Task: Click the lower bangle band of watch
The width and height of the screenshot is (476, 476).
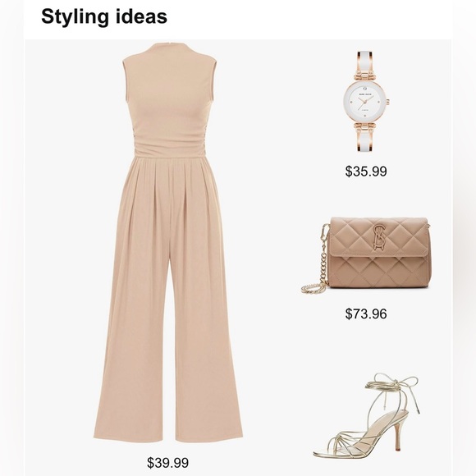Action: tap(364, 139)
